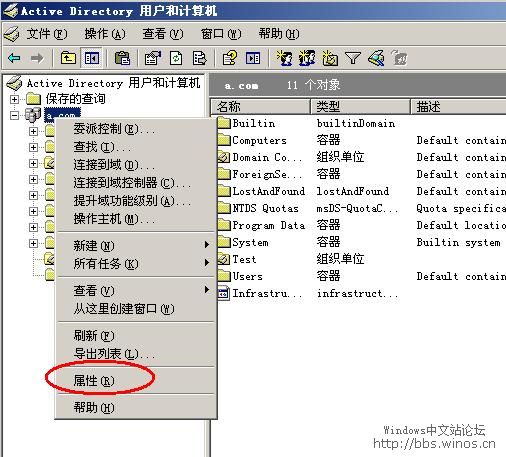Click the find objects toolbar icon

[376, 58]
